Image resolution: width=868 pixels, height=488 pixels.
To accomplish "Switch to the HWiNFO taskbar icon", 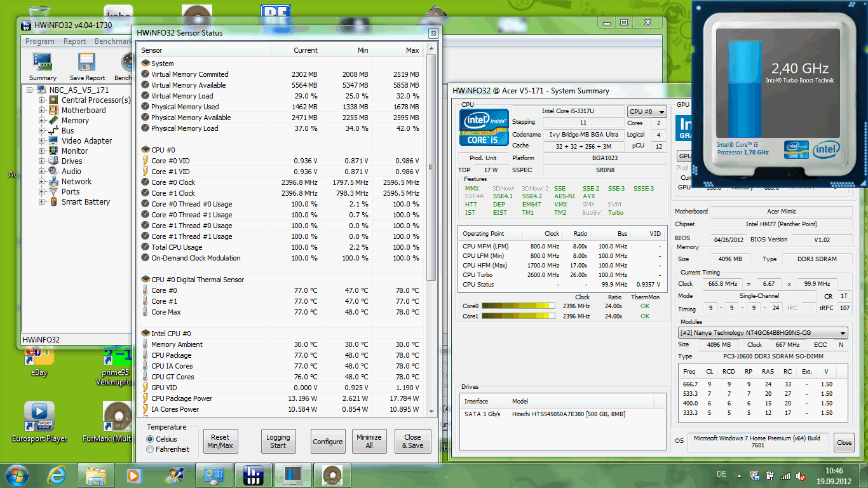I will click(253, 475).
